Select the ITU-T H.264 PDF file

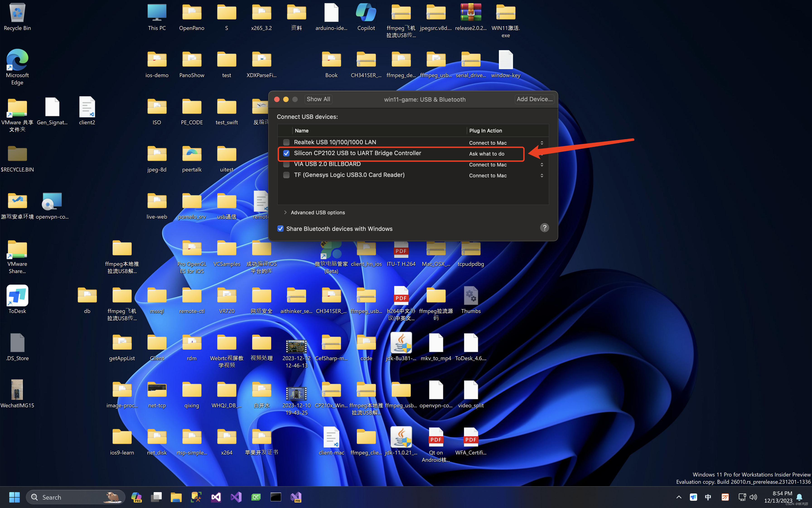(401, 254)
